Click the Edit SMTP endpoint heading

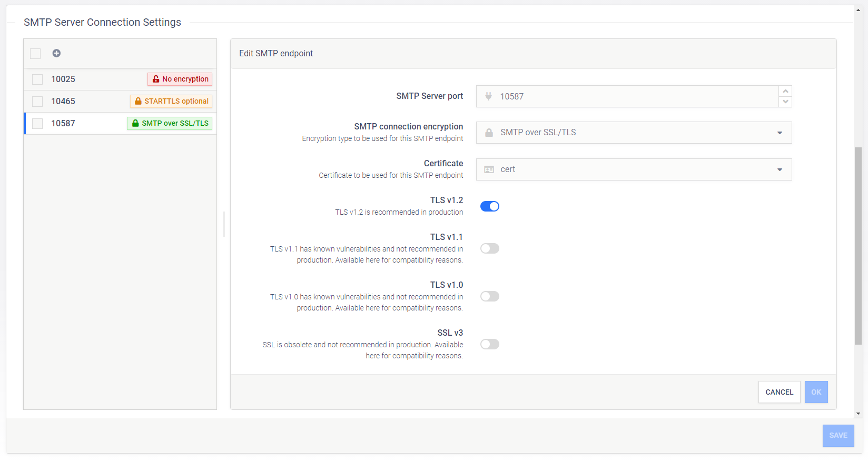(276, 54)
